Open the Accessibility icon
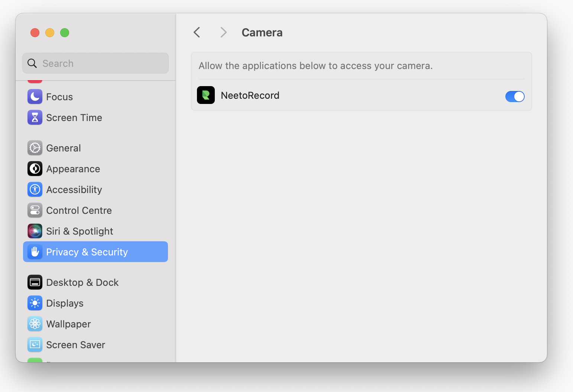This screenshot has height=392, width=573. [x=35, y=189]
